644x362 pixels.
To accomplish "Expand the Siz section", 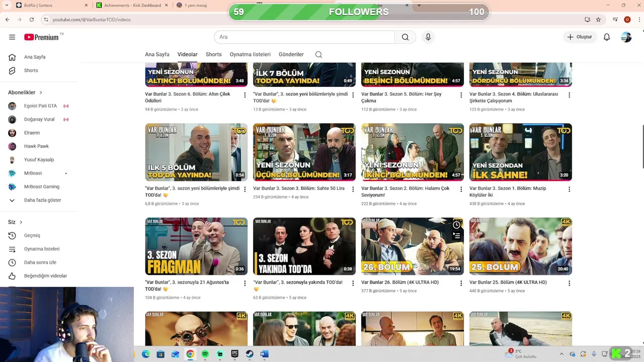I will [x=15, y=222].
